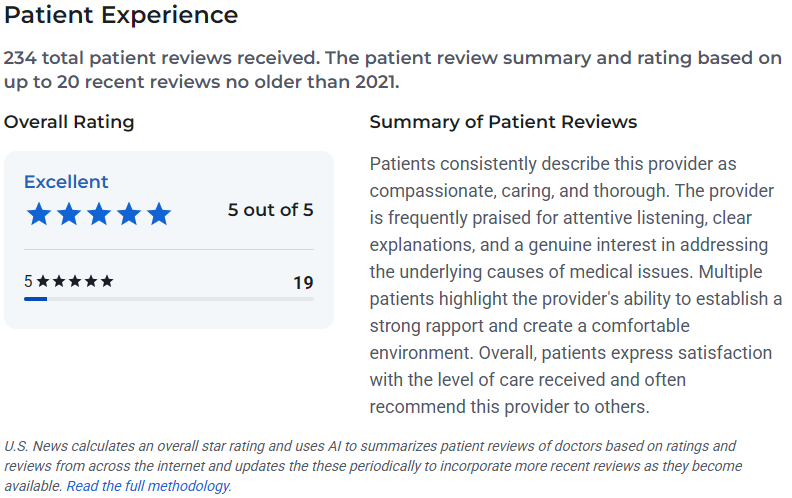
Task: Open the Read the full methodology link
Action: pos(149,486)
